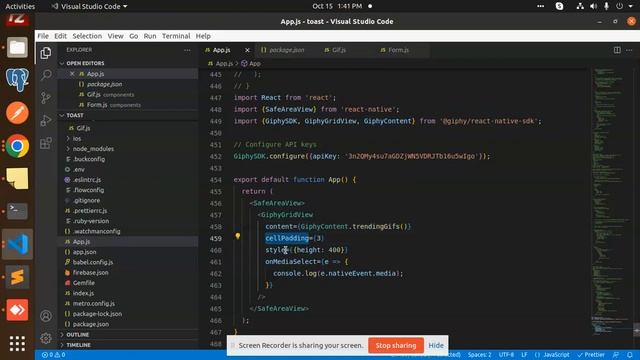This screenshot has width=640, height=360.
Task: Click Activities in the top bar
Action: [20, 6]
